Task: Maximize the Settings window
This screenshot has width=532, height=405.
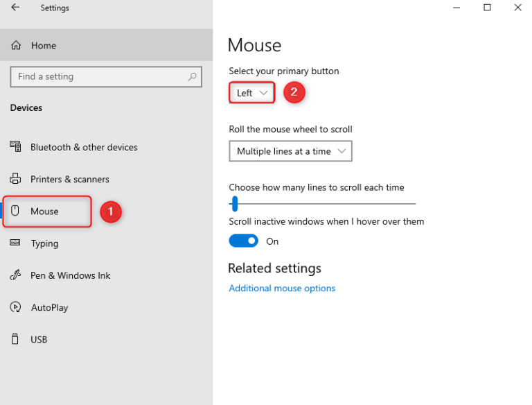Action: (x=487, y=8)
